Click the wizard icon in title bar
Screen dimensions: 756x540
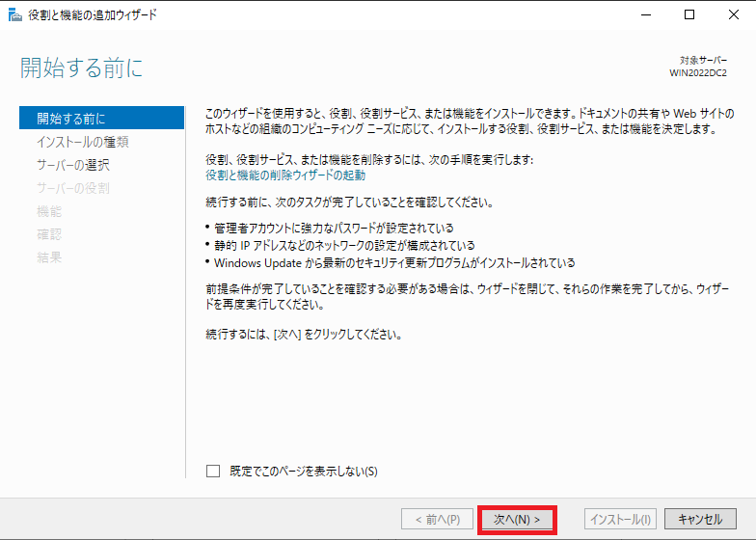(x=15, y=15)
